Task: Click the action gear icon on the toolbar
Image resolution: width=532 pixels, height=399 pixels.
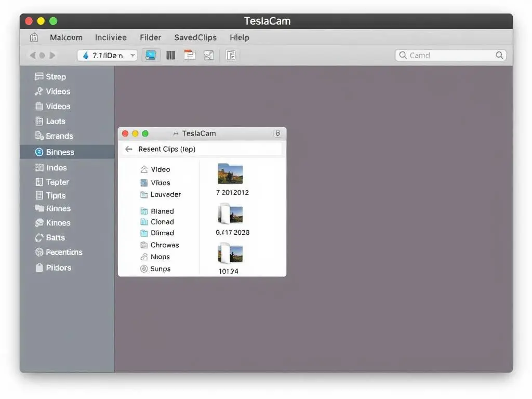Action: 190,55
